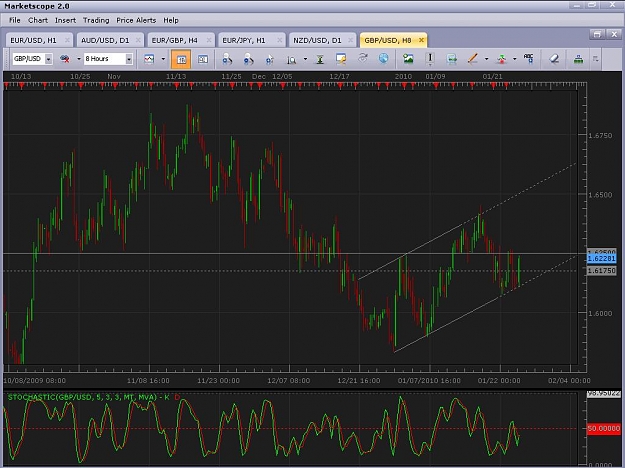625x468 pixels.
Task: Open the Help menu
Action: (171, 20)
